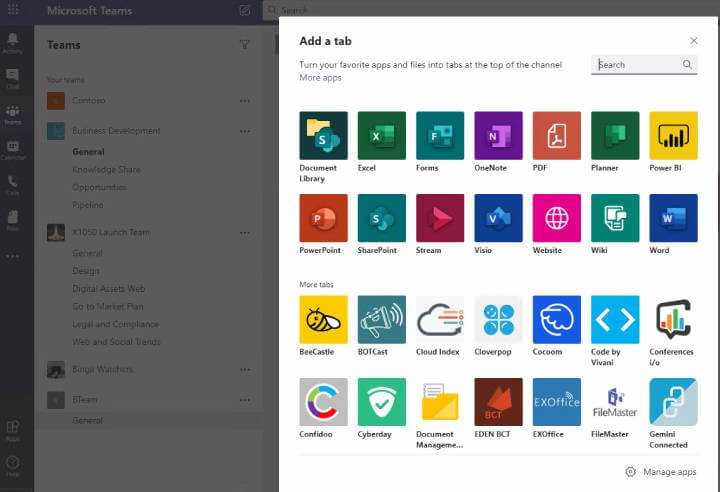The width and height of the screenshot is (720, 492).
Task: Close the Add a tab dialog
Action: pos(694,41)
